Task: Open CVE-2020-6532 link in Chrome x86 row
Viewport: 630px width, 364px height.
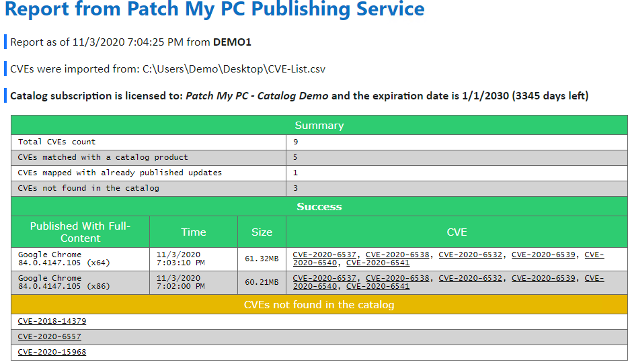Action: click(x=471, y=278)
